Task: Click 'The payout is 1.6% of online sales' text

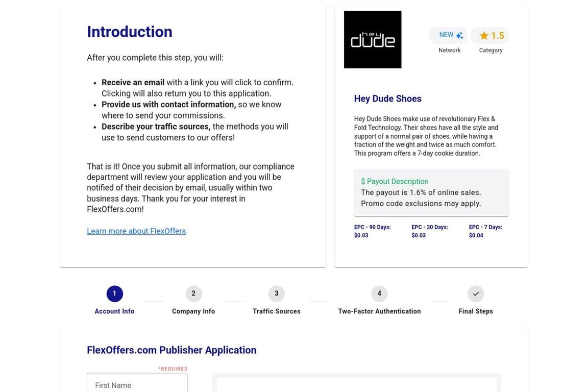Action: [x=421, y=192]
